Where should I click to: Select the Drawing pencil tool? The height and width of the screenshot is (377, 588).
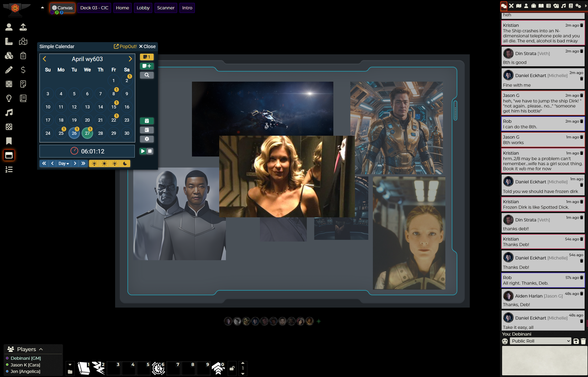click(x=9, y=70)
